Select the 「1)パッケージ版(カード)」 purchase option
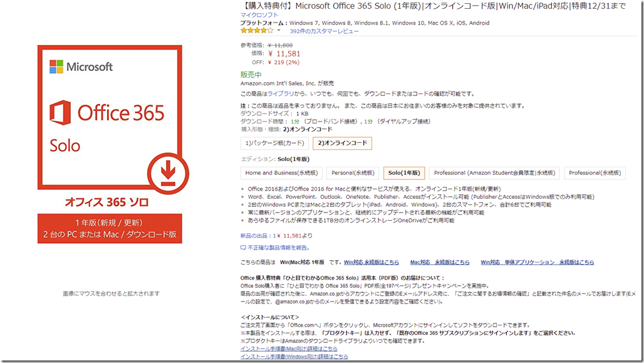The image size is (644, 363). pyautogui.click(x=277, y=143)
